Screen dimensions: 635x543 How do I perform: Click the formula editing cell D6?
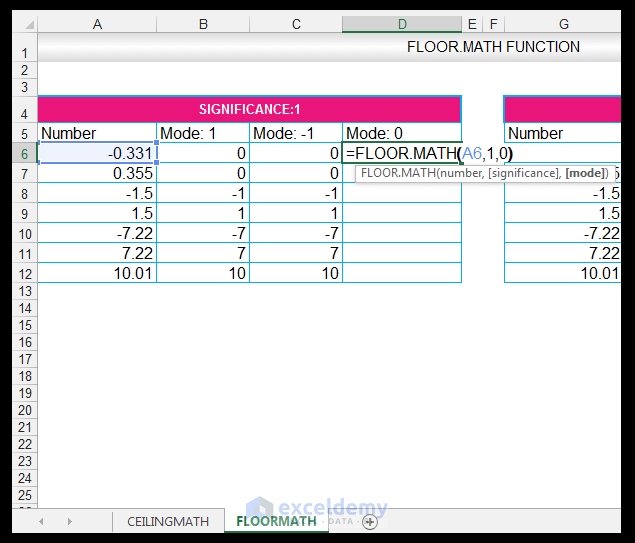(402, 153)
